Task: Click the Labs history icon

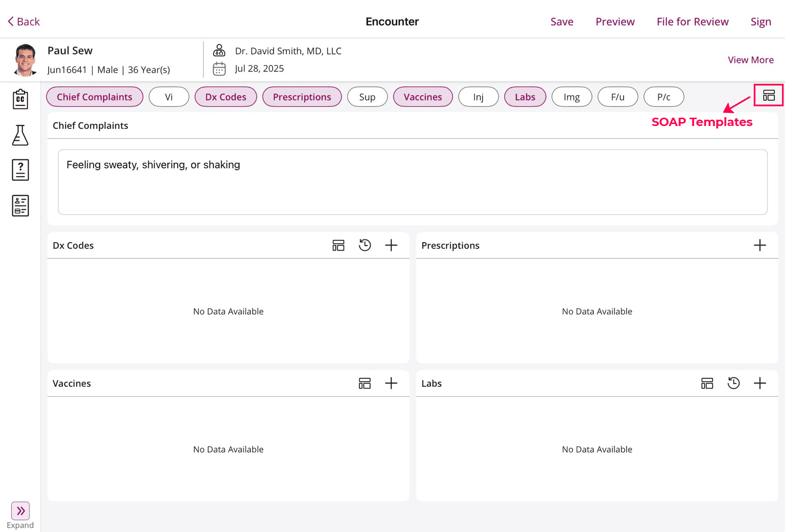Action: click(x=733, y=383)
